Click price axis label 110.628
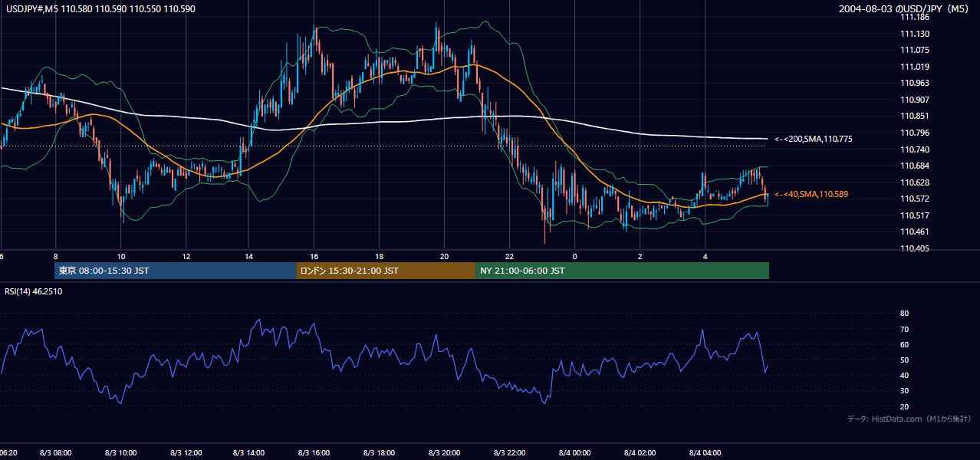The image size is (980, 460). [x=915, y=182]
